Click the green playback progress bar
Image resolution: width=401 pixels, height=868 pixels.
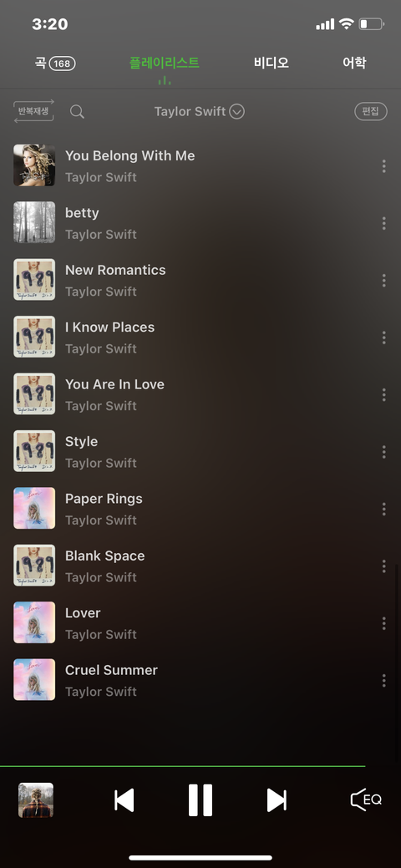(183, 766)
